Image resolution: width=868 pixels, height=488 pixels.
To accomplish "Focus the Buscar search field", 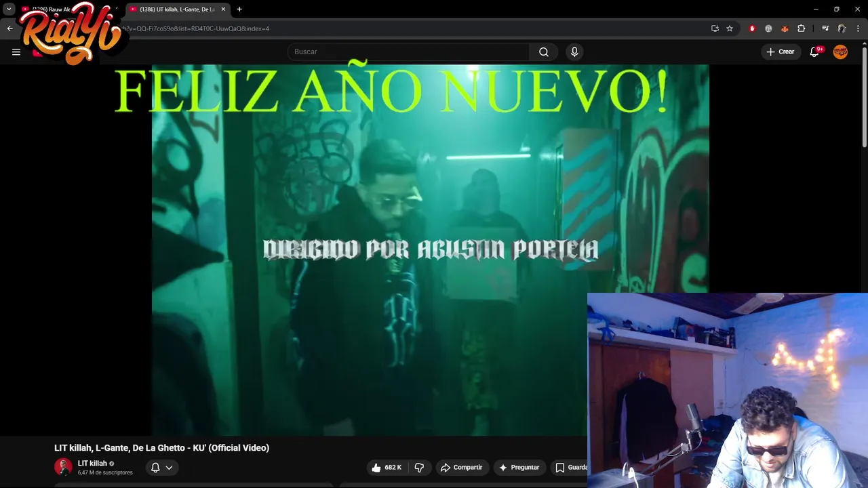I will coord(409,52).
